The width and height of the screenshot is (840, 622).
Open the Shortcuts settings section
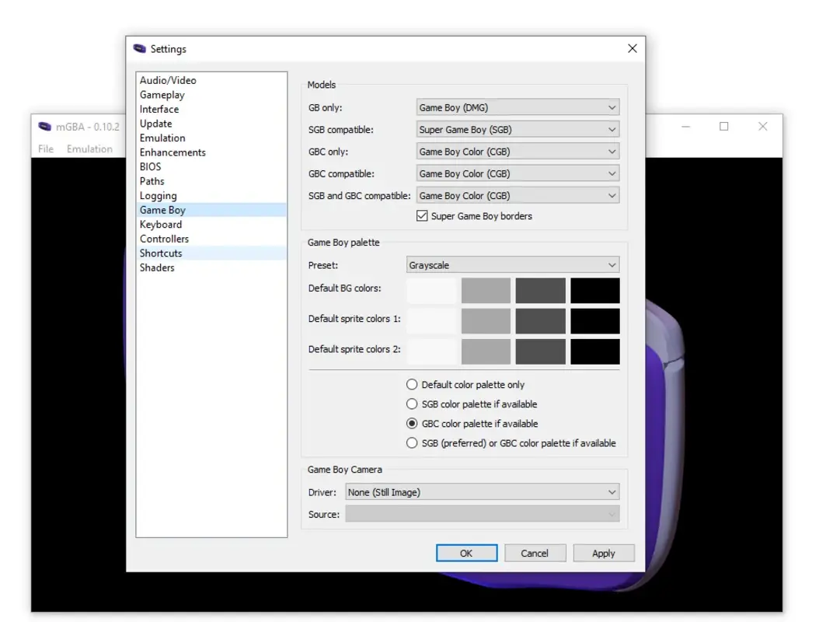(161, 253)
